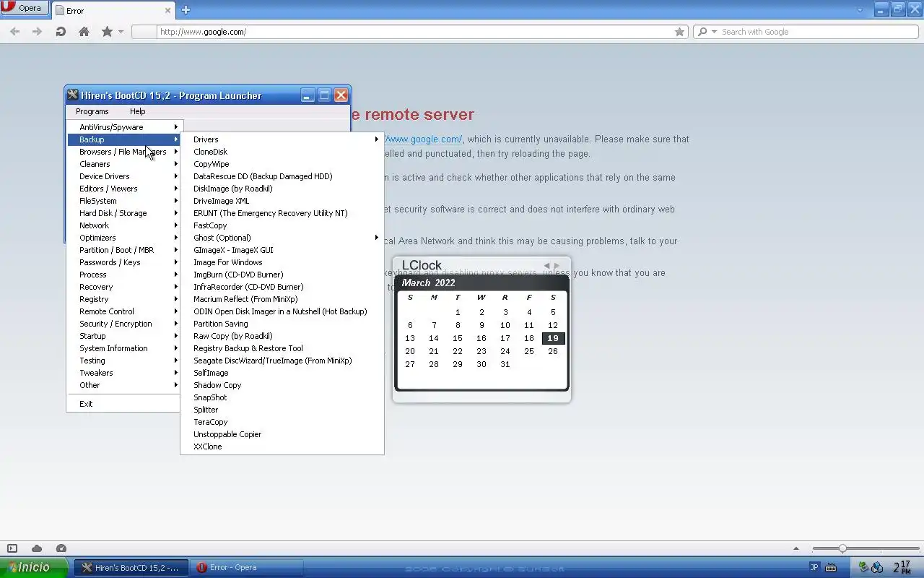Open the bookmarks dropdown arrow beside star
Viewport: 924px width, 578px height.
121,32
